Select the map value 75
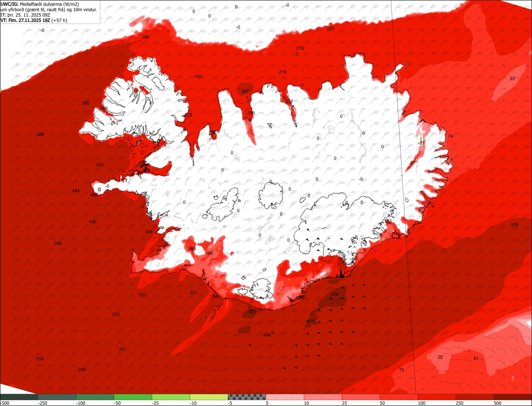 click(401, 370)
